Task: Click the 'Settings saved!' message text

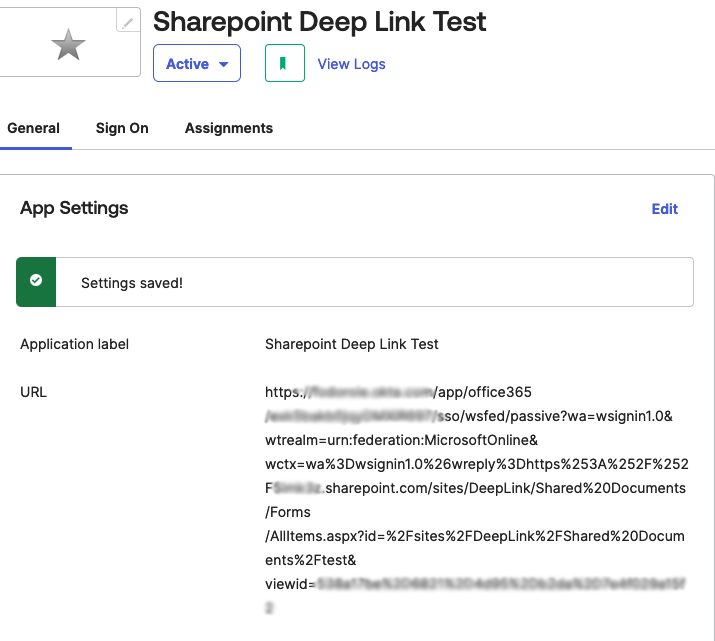Action: (132, 283)
